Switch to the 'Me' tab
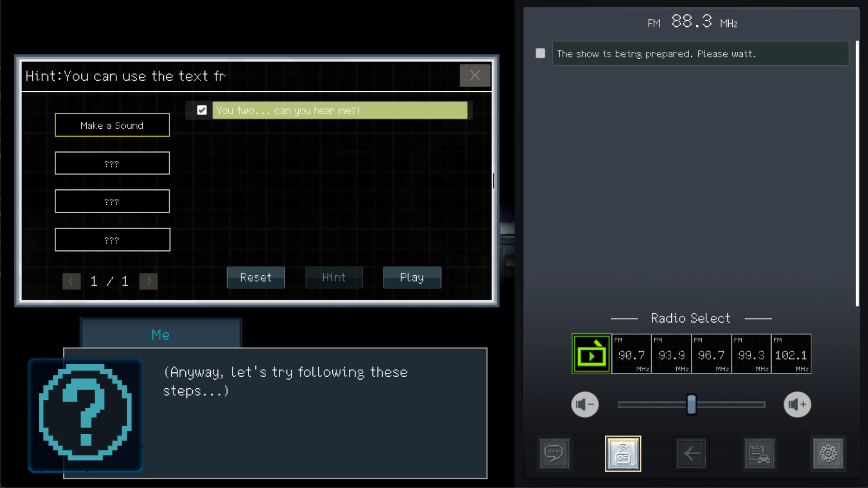Screen dimensions: 868x488 pos(160,334)
